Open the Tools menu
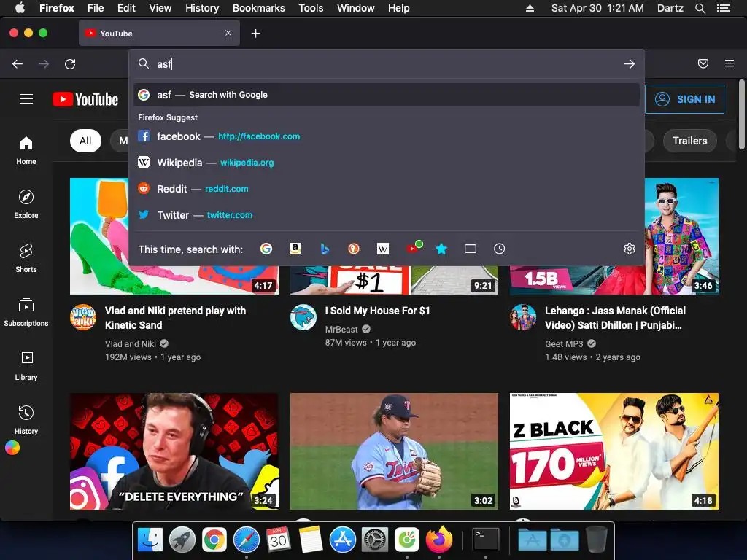The height and width of the screenshot is (560, 747). [311, 8]
